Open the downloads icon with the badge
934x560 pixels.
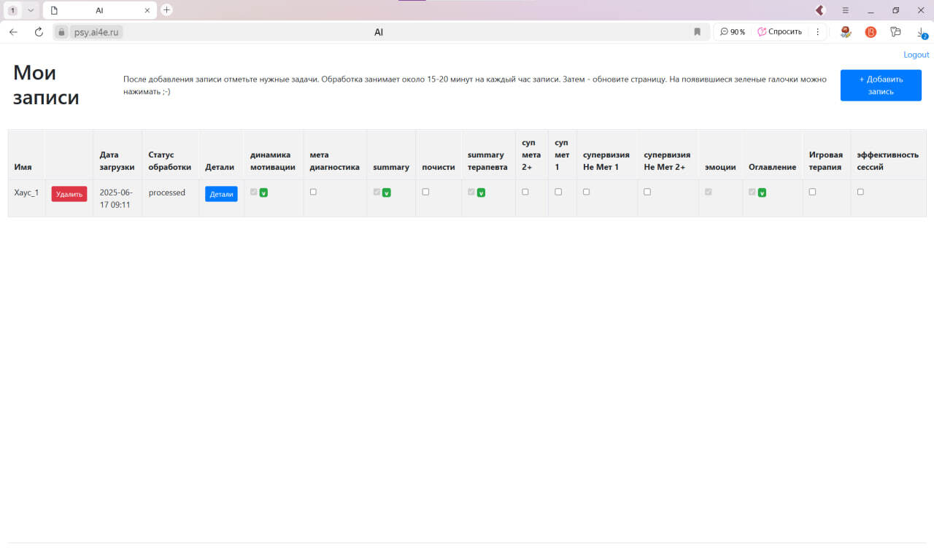point(921,32)
